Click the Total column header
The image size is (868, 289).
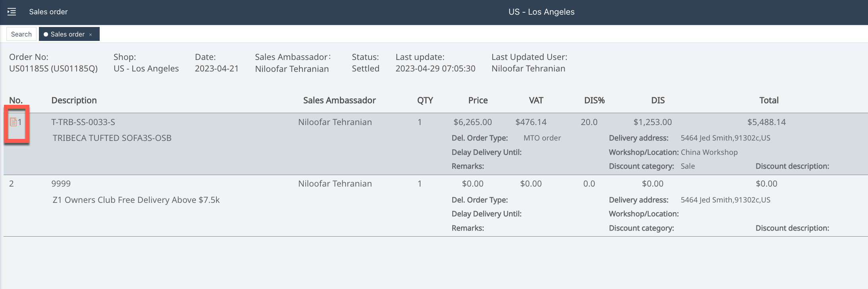pos(769,100)
